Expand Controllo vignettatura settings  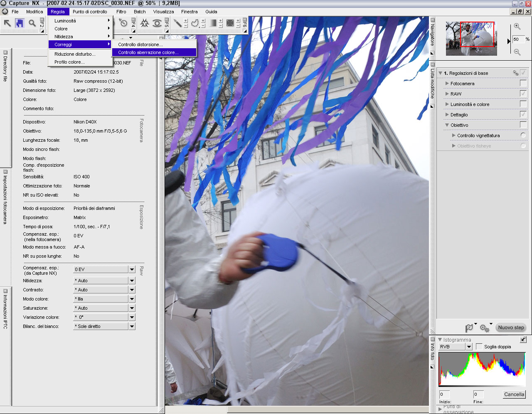coord(454,136)
